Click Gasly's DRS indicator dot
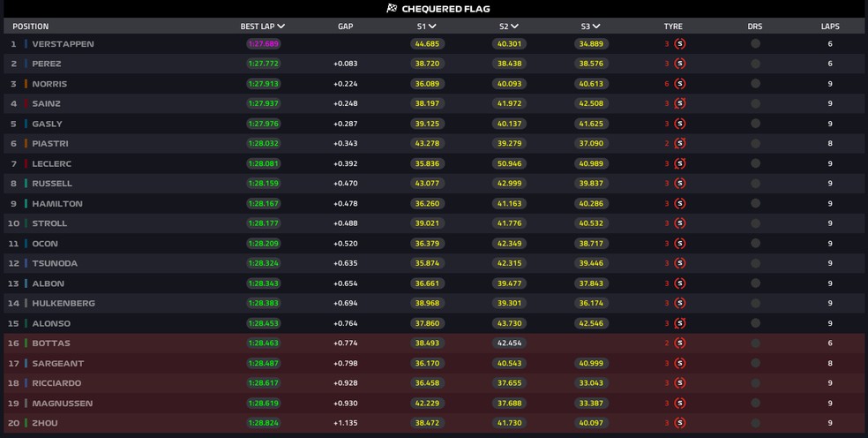The image size is (868, 438). (x=755, y=124)
